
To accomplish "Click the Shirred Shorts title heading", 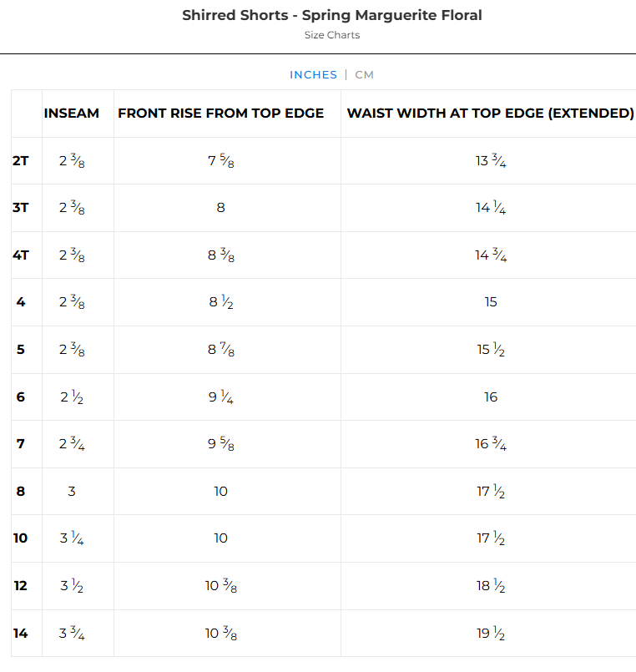I will coord(331,15).
